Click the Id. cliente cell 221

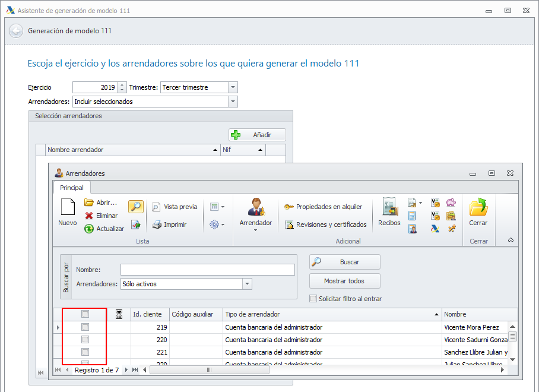tap(150, 352)
